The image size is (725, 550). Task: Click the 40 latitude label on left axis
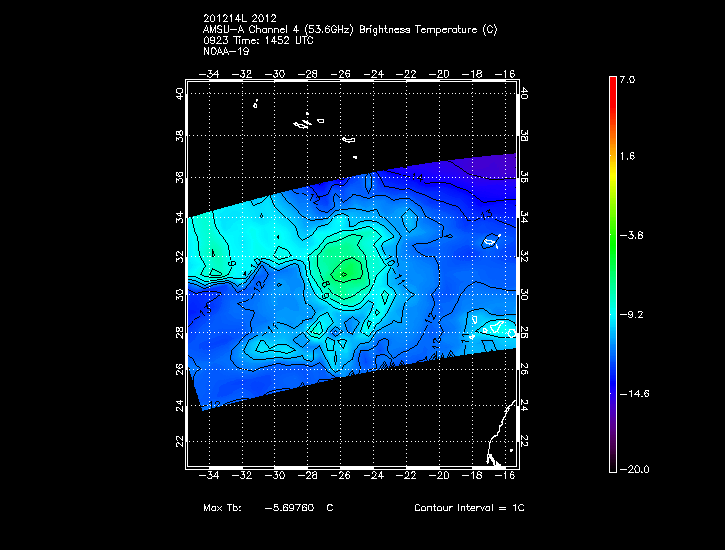[x=180, y=93]
